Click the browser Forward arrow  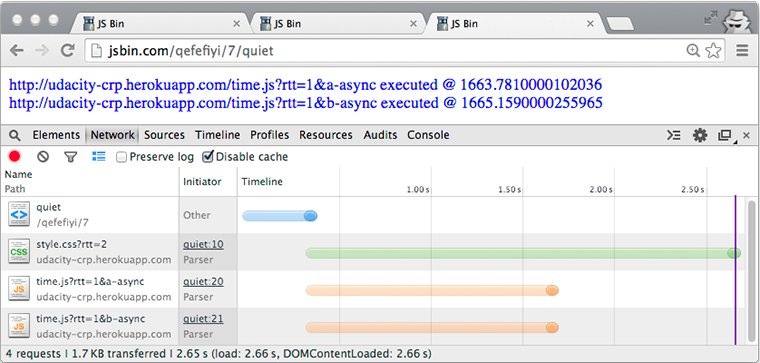pyautogui.click(x=42, y=50)
